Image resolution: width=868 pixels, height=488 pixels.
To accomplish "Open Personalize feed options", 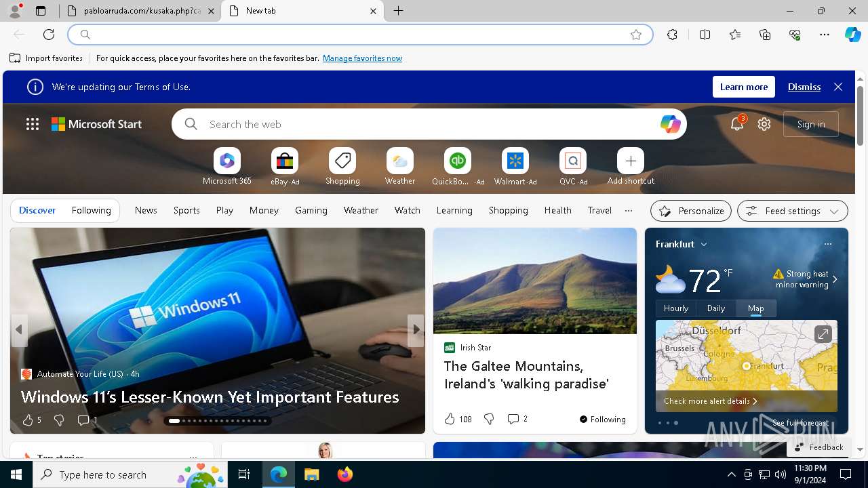I will [x=691, y=211].
